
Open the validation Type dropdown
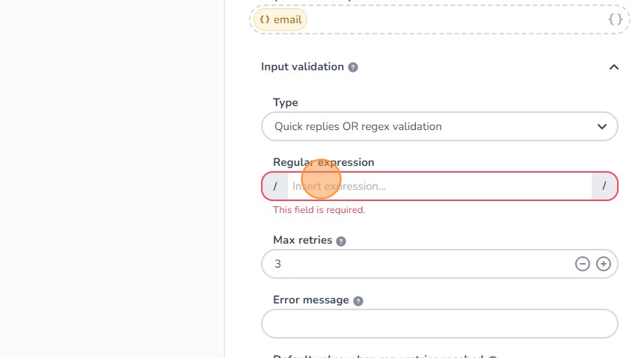[439, 126]
